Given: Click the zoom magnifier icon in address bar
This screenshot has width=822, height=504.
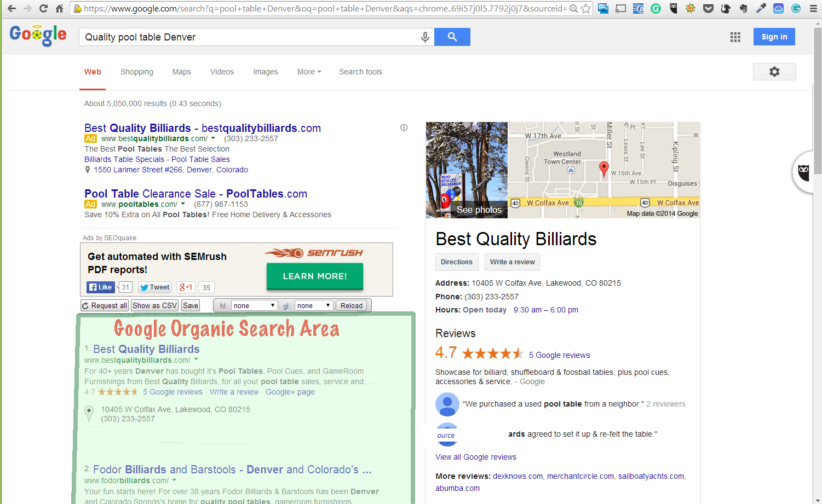Looking at the screenshot, I should 573,8.
